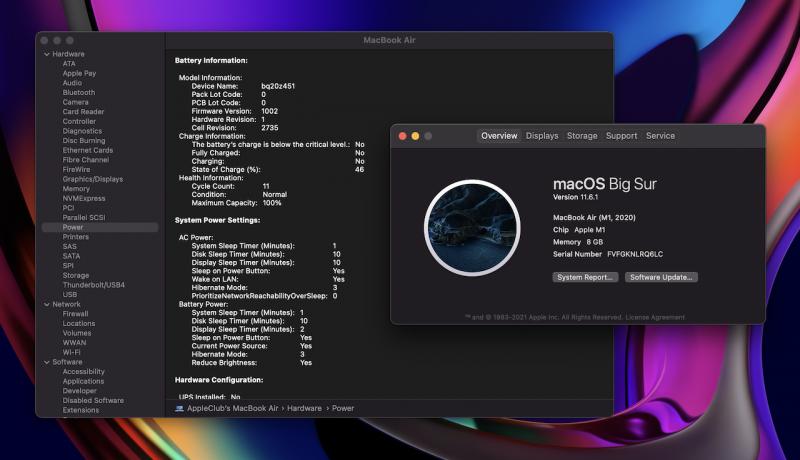Collapse the Software section in sidebar
Image resolution: width=800 pixels, height=460 pixels.
pos(47,362)
